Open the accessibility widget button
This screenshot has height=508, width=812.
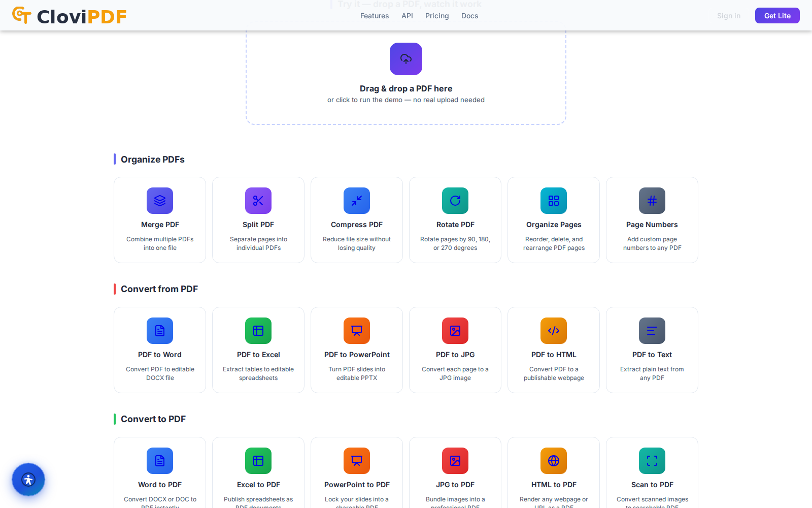coord(28,480)
